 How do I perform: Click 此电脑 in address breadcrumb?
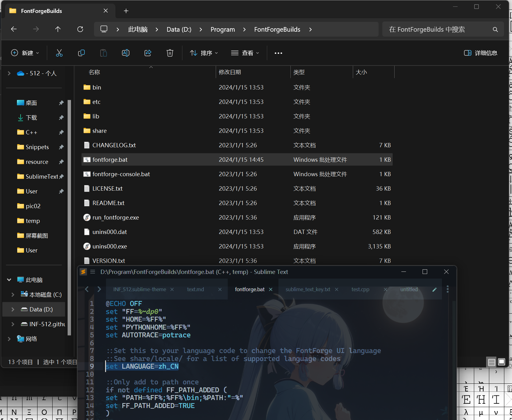coord(138,30)
